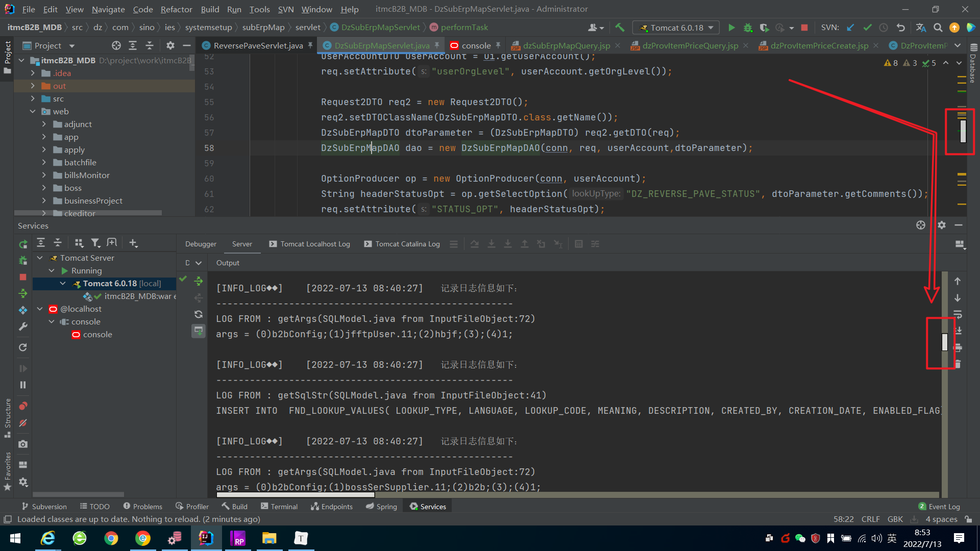This screenshot has height=551, width=980.
Task: Open the Refactor menu
Action: pyautogui.click(x=176, y=9)
